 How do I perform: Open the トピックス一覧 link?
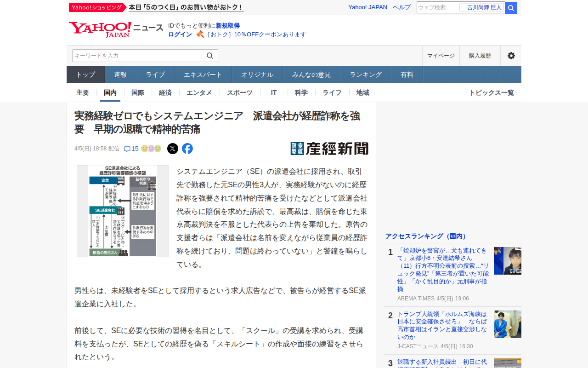tap(492, 92)
